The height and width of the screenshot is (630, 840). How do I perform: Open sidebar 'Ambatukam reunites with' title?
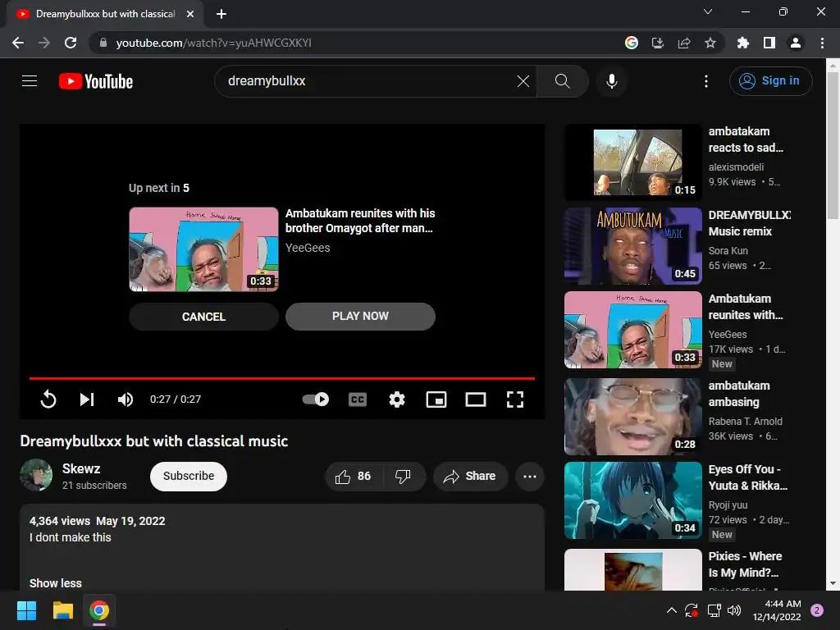[746, 307]
